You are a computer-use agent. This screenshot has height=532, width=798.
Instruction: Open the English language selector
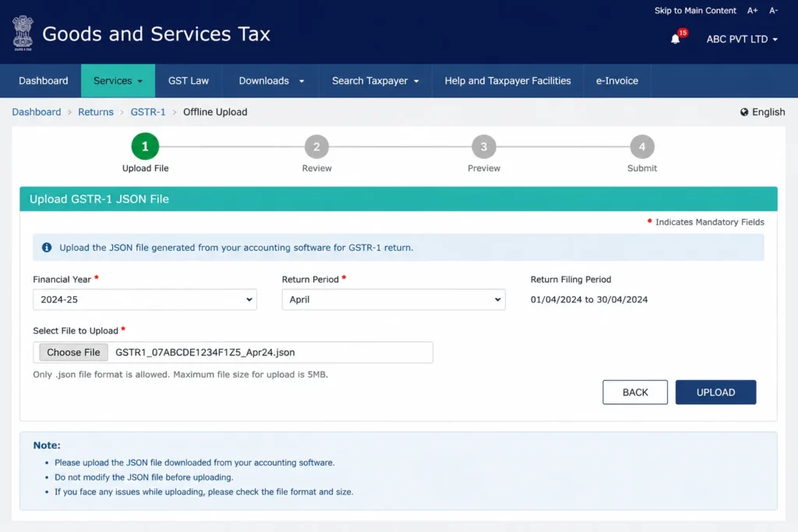click(762, 112)
